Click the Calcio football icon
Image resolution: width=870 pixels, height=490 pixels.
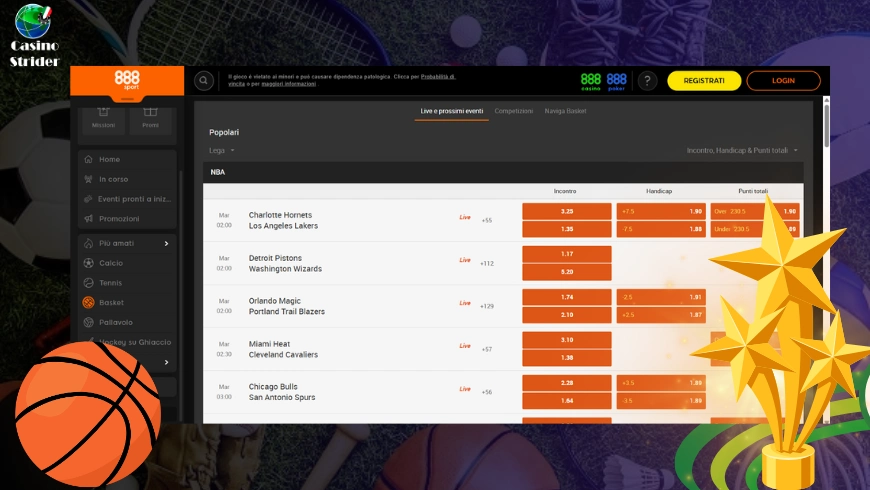point(88,263)
